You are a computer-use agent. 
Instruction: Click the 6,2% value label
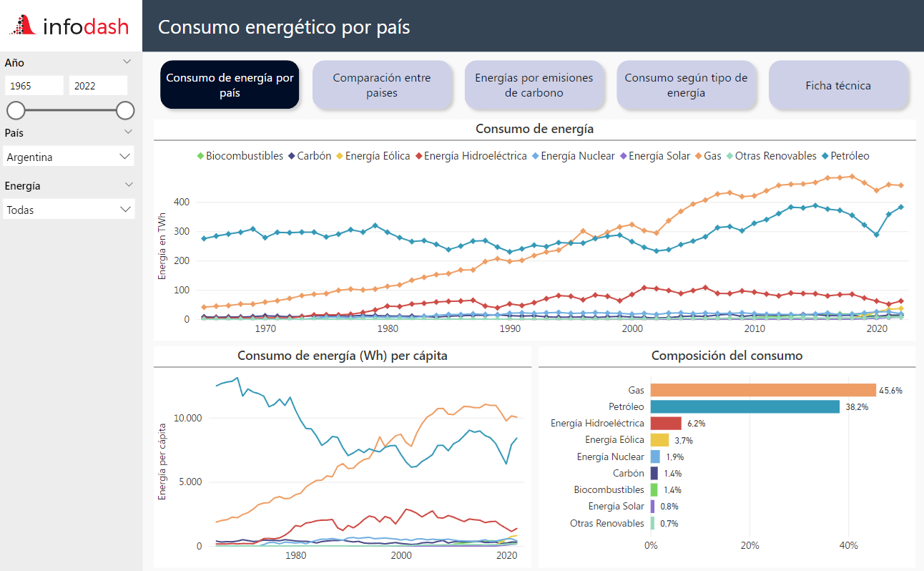(695, 424)
